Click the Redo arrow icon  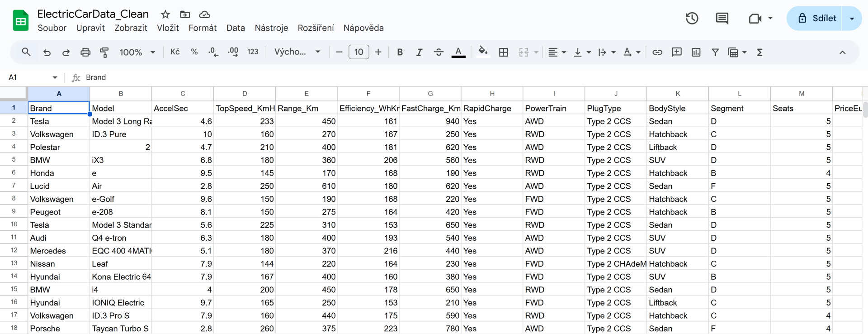point(66,52)
